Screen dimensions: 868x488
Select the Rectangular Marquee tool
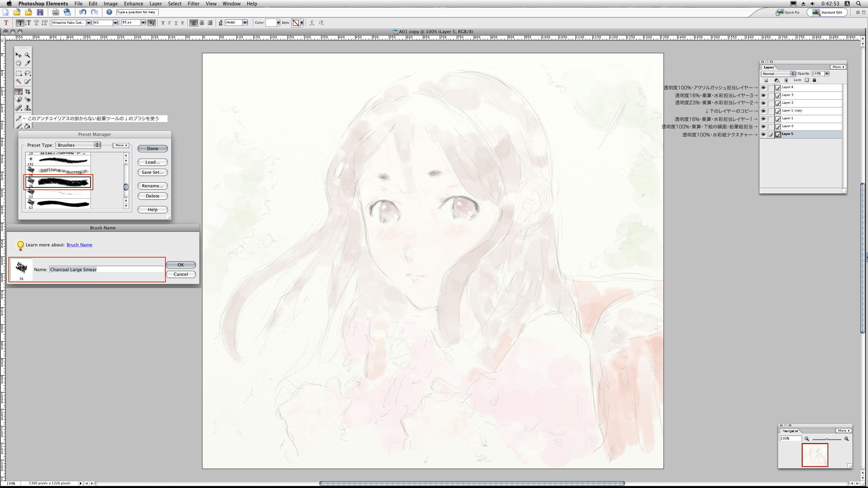18,73
